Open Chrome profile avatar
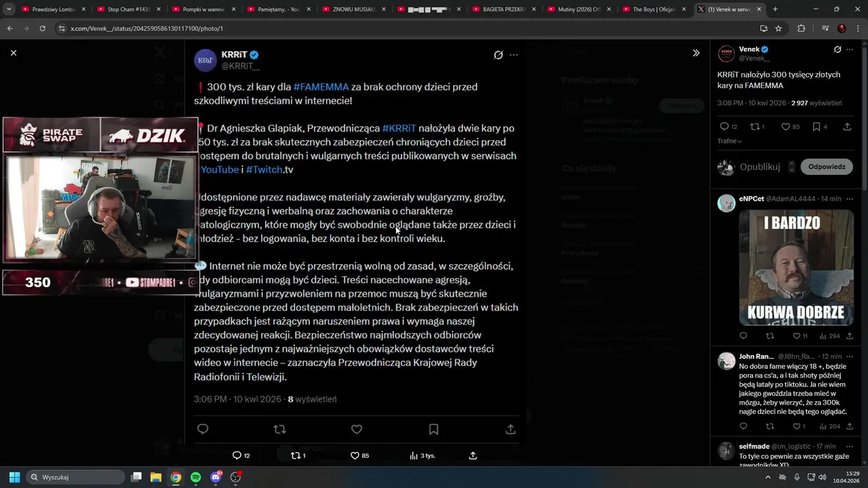Viewport: 868px width, 488px height. click(842, 28)
